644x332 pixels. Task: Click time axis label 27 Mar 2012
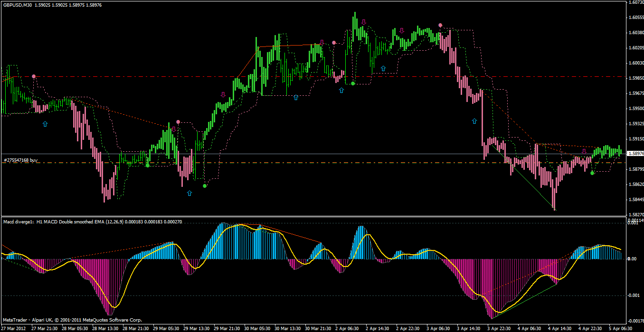pyautogui.click(x=13, y=328)
